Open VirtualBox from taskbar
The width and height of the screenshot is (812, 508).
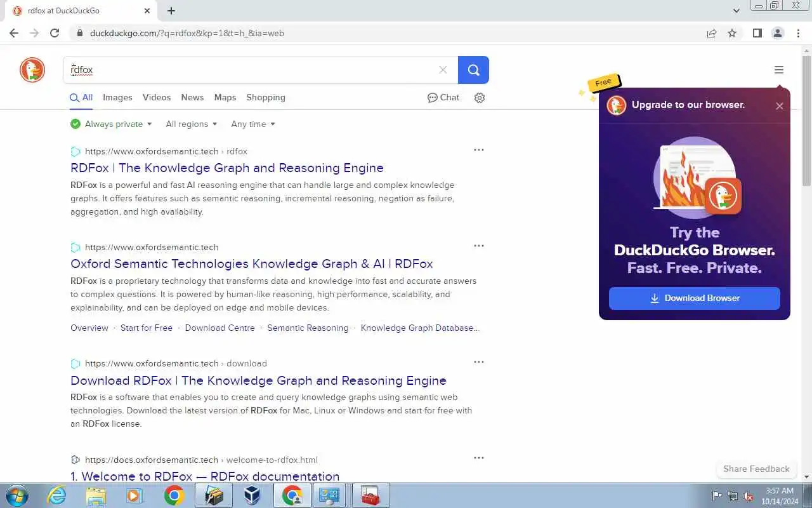252,495
